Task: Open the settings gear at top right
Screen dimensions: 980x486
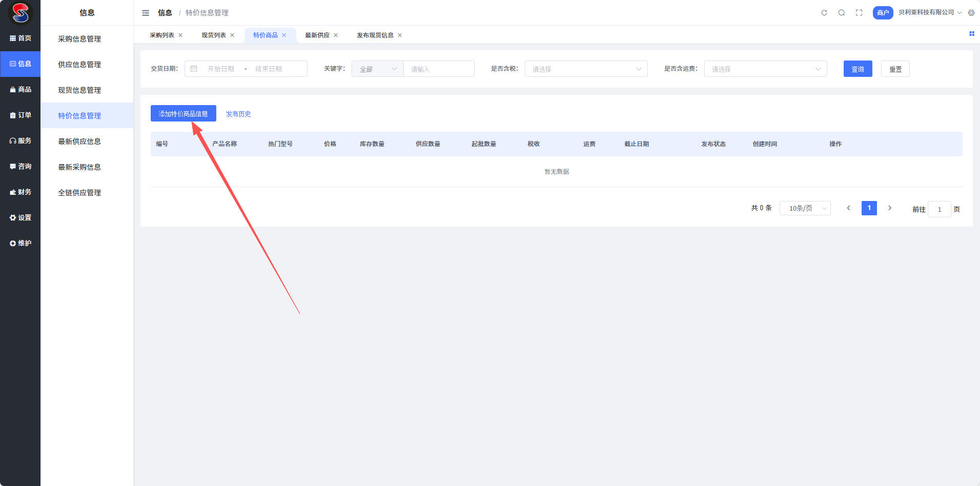Action: tap(971, 13)
